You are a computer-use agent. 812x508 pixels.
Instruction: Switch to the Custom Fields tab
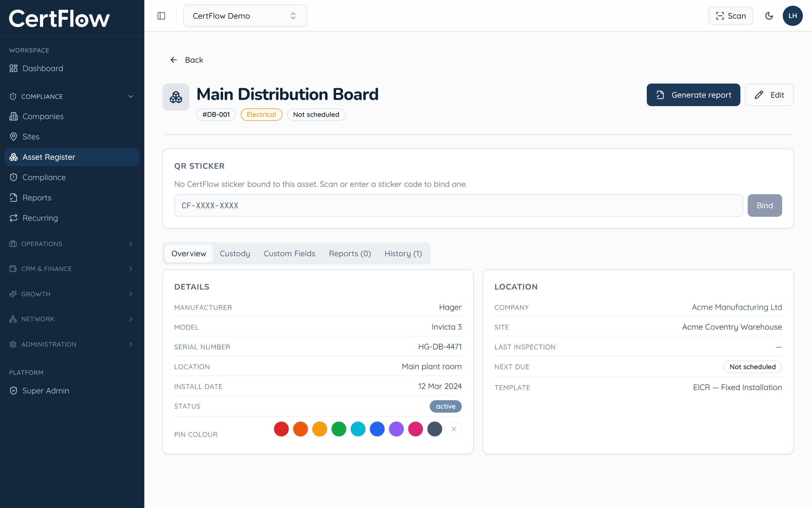point(289,253)
